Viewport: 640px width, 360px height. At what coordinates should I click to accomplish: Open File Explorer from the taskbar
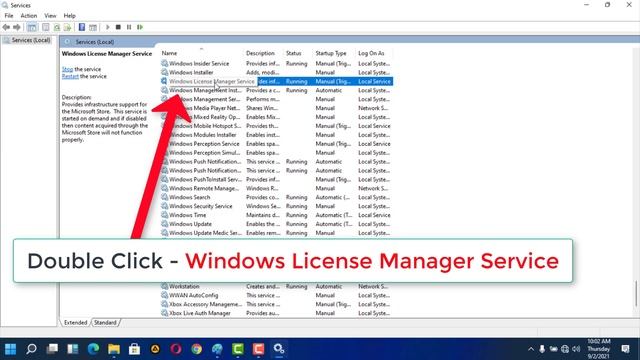(114, 349)
